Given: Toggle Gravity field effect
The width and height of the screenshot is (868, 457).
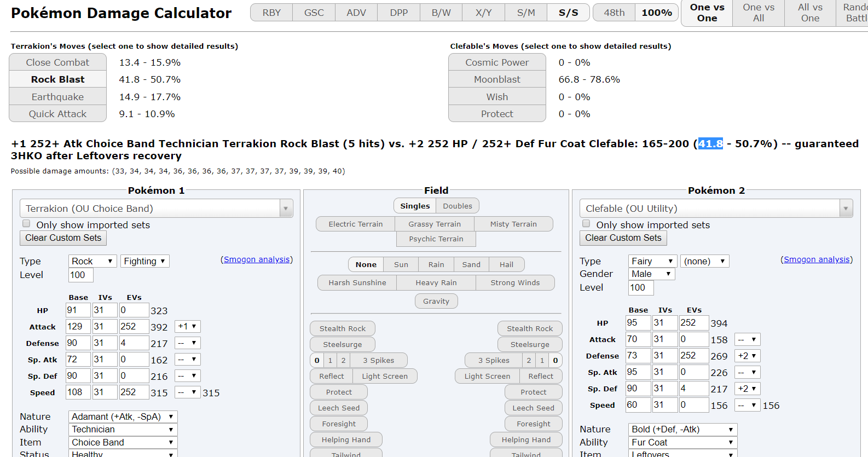Looking at the screenshot, I should coord(436,301).
